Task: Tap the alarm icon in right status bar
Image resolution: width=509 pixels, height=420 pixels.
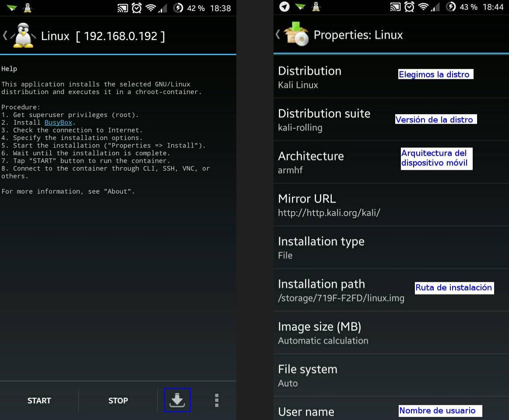Action: 409,7
